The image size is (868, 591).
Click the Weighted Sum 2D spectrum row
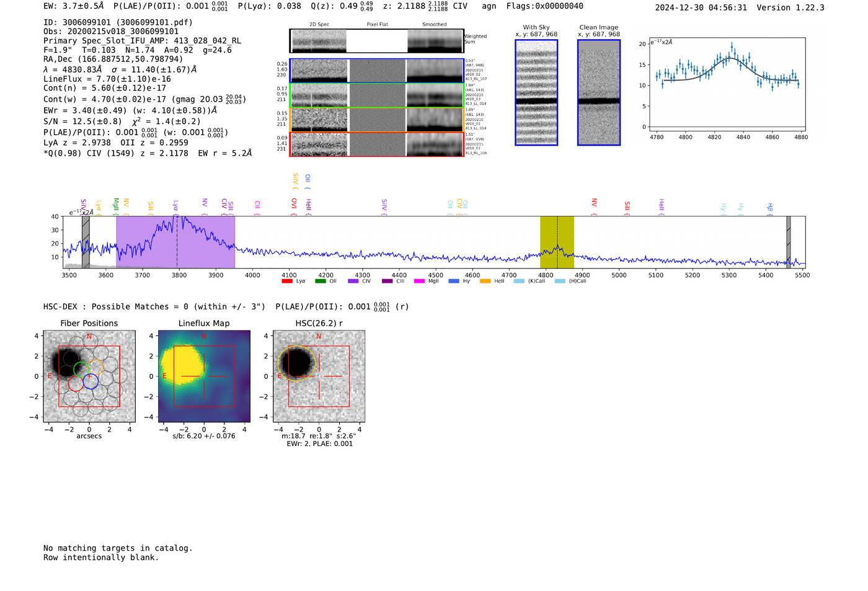coord(377,41)
